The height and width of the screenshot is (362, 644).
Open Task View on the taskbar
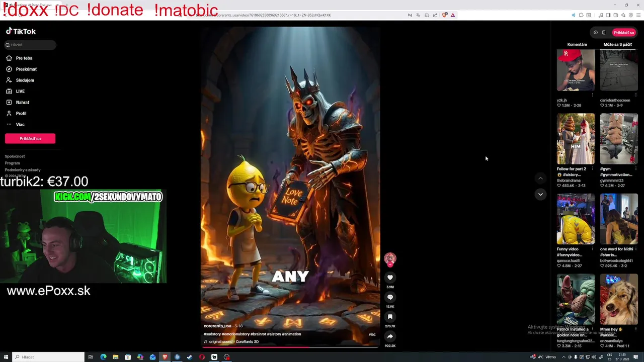point(91,357)
